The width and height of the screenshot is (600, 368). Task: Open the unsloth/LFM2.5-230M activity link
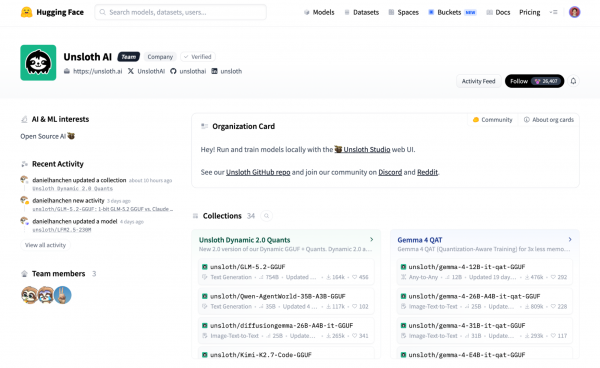[62, 230]
